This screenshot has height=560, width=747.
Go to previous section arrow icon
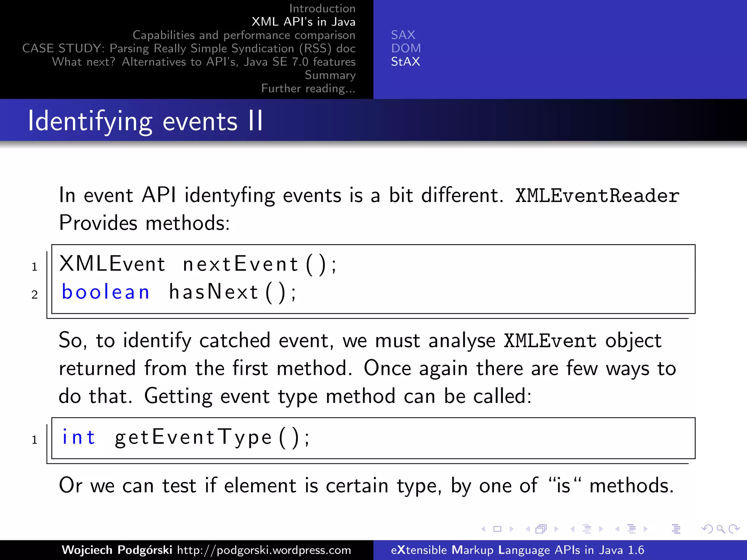(617, 529)
